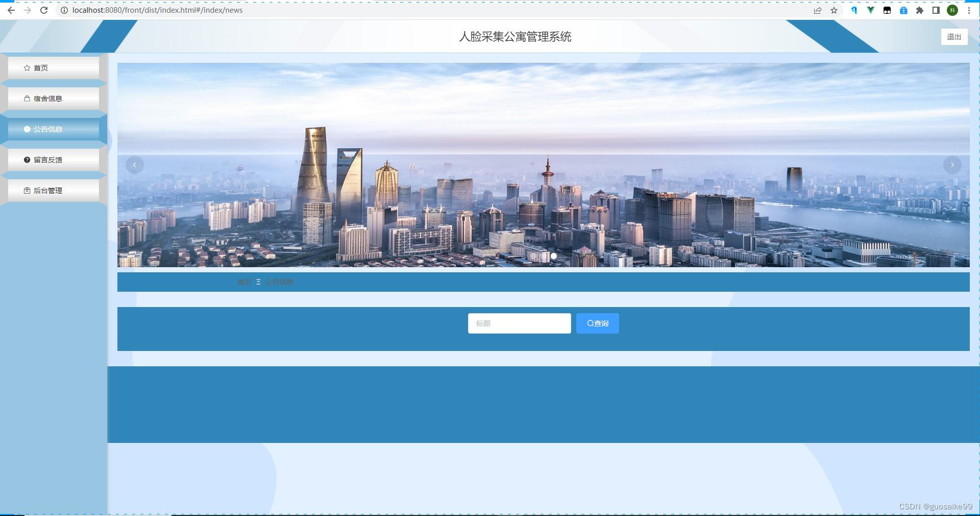Image resolution: width=980 pixels, height=516 pixels.
Task: Open the Vue devtools extension icon
Action: click(870, 10)
